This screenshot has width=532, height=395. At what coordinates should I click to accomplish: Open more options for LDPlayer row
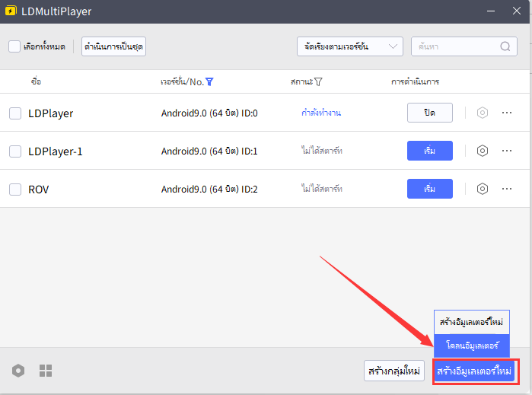point(507,113)
